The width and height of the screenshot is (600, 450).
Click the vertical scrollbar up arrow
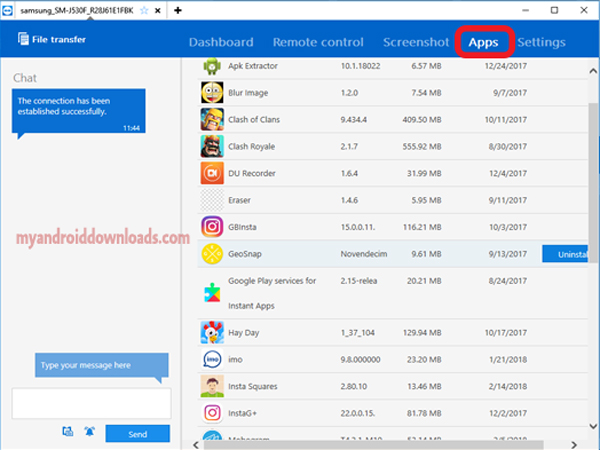pyautogui.click(x=593, y=71)
